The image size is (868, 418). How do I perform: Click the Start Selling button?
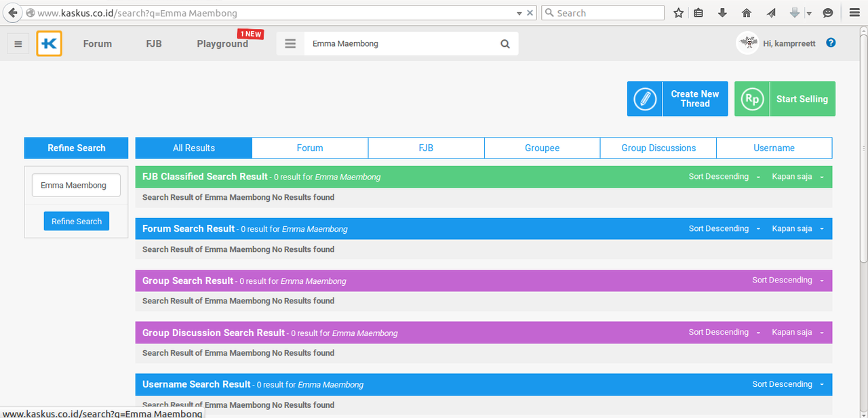point(785,99)
